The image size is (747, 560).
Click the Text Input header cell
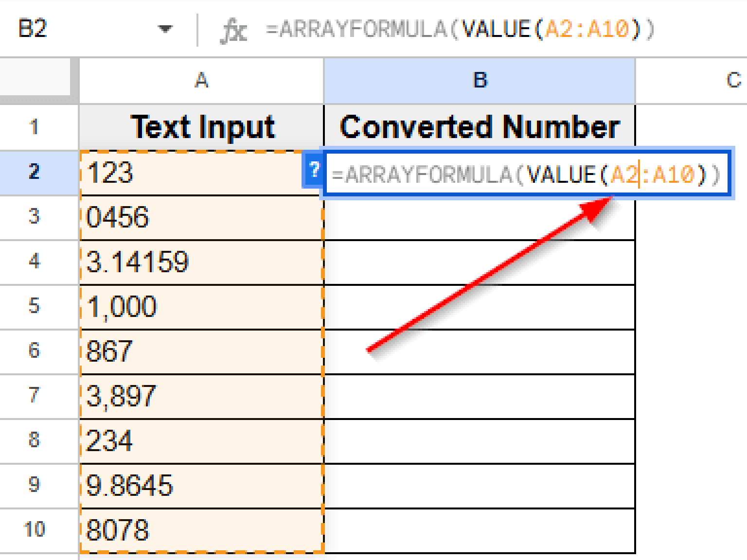tap(202, 127)
